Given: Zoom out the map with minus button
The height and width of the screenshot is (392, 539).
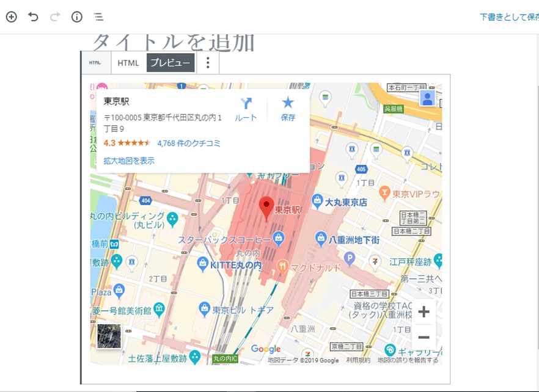Looking at the screenshot, I should pyautogui.click(x=424, y=337).
